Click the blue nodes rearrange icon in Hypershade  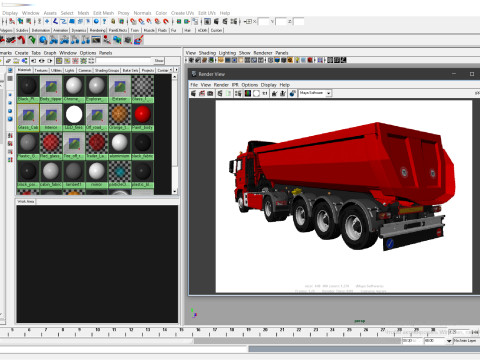click(x=24, y=61)
